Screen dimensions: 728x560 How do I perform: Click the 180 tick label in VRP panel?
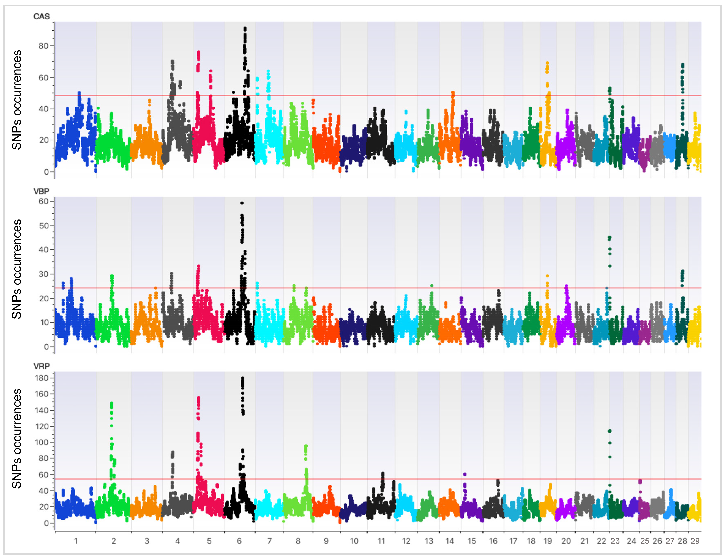(42, 378)
